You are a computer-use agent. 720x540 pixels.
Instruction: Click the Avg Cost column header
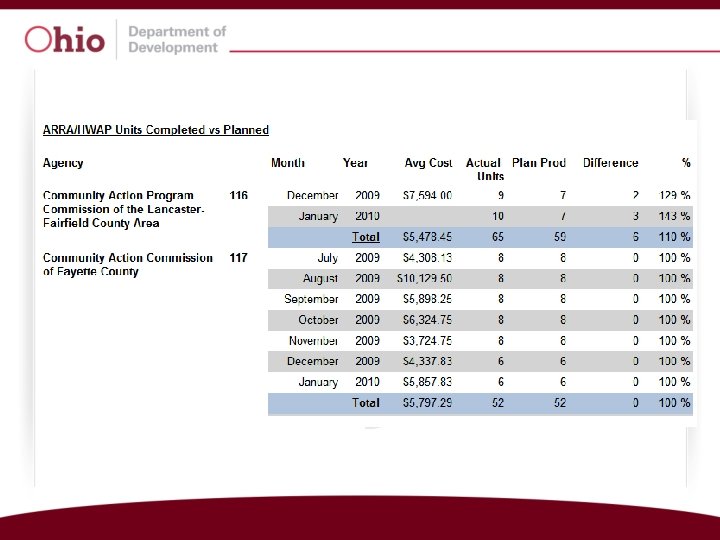(x=428, y=163)
